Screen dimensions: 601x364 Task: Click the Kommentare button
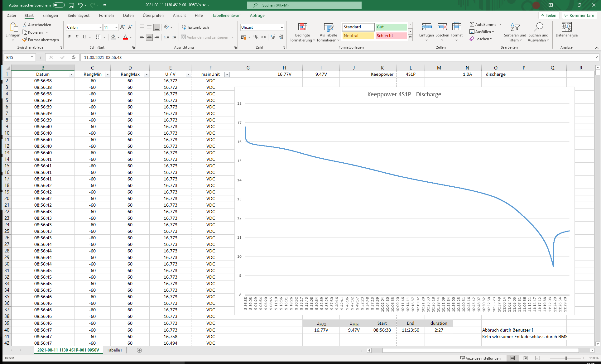coord(579,15)
